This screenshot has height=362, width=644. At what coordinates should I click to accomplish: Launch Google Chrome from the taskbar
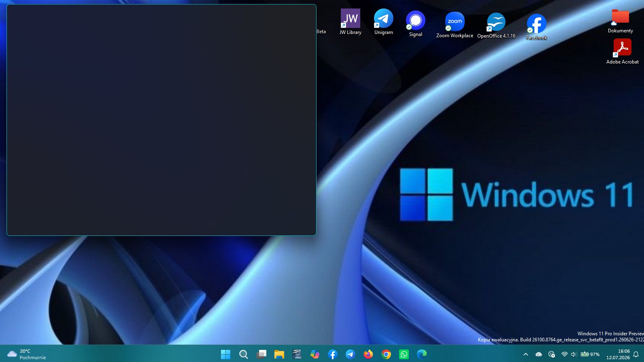(386, 354)
